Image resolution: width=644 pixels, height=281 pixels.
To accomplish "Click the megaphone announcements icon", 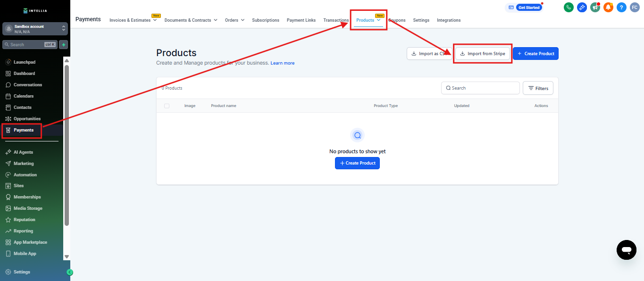I will (x=595, y=7).
